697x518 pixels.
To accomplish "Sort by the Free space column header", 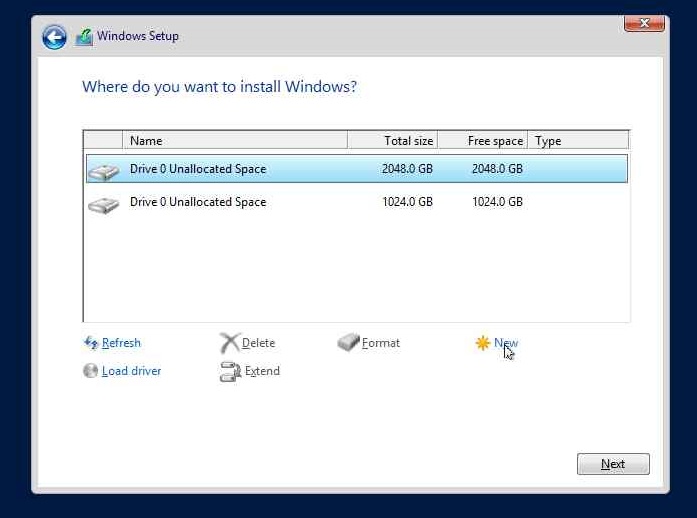I will point(483,141).
